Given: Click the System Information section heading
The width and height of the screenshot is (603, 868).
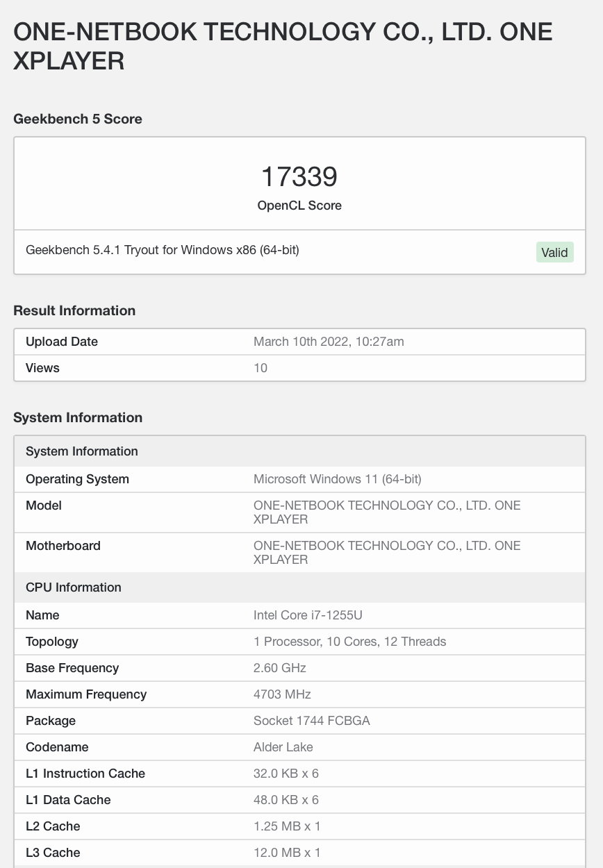Looking at the screenshot, I should pyautogui.click(x=78, y=417).
